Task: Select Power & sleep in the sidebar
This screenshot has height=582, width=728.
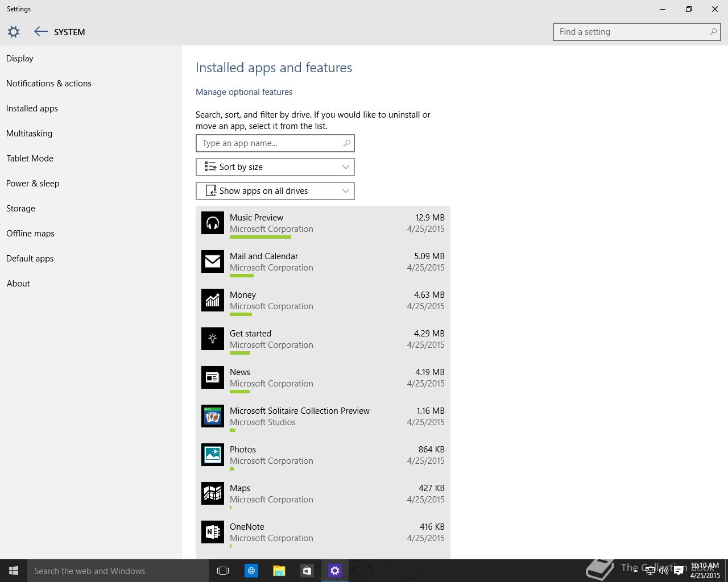Action: pos(32,184)
